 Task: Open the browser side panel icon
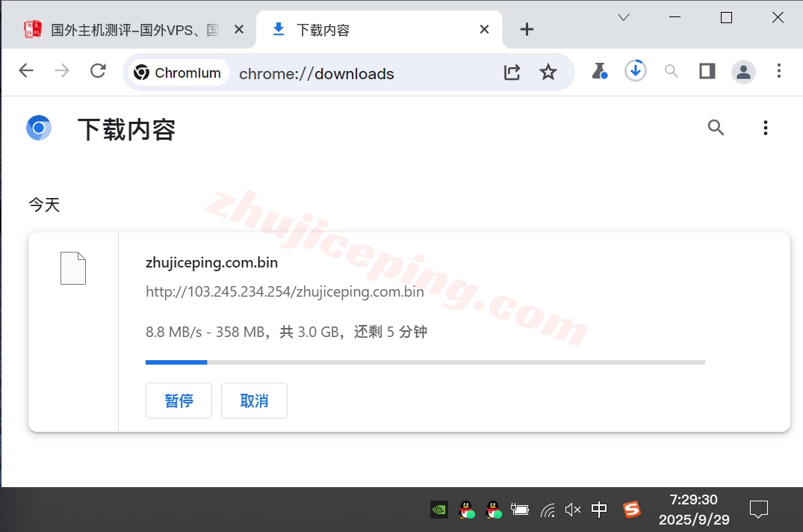pos(707,70)
